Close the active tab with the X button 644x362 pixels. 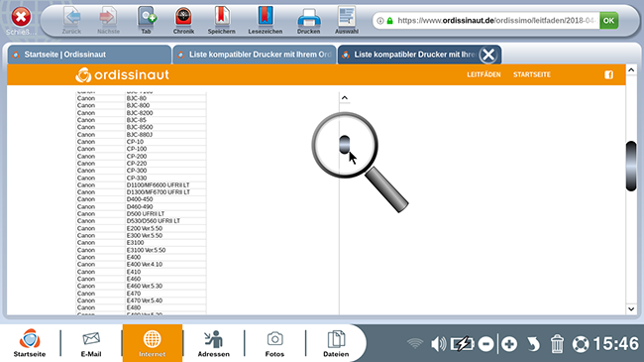pos(488,55)
